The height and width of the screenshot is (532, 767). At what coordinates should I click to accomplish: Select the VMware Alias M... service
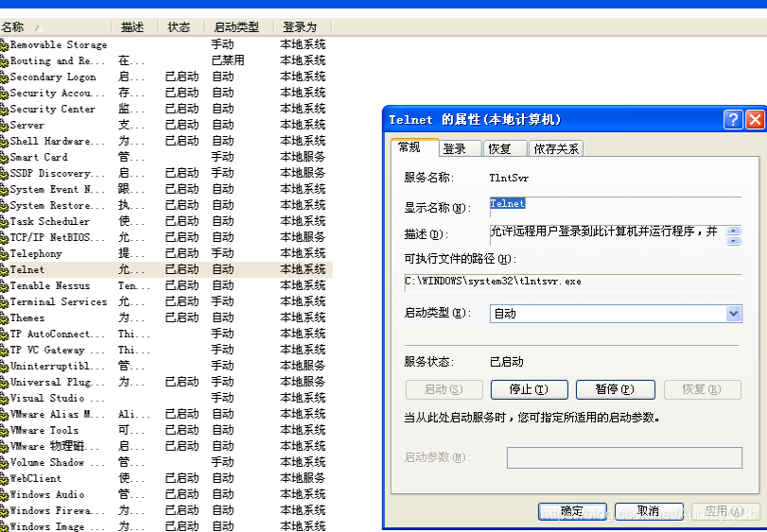pos(166,415)
